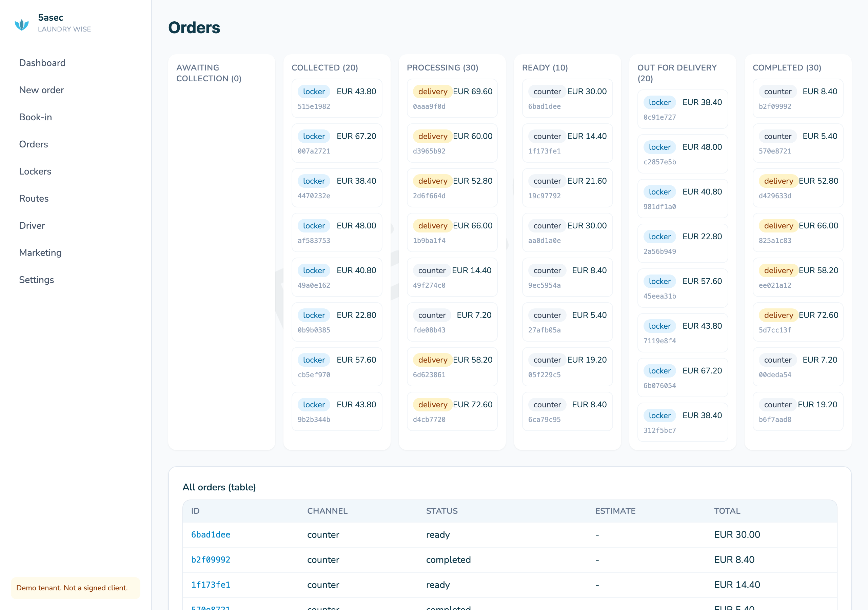Open completed delivery card 5d7cc13f
The width and height of the screenshot is (868, 610).
[798, 322]
